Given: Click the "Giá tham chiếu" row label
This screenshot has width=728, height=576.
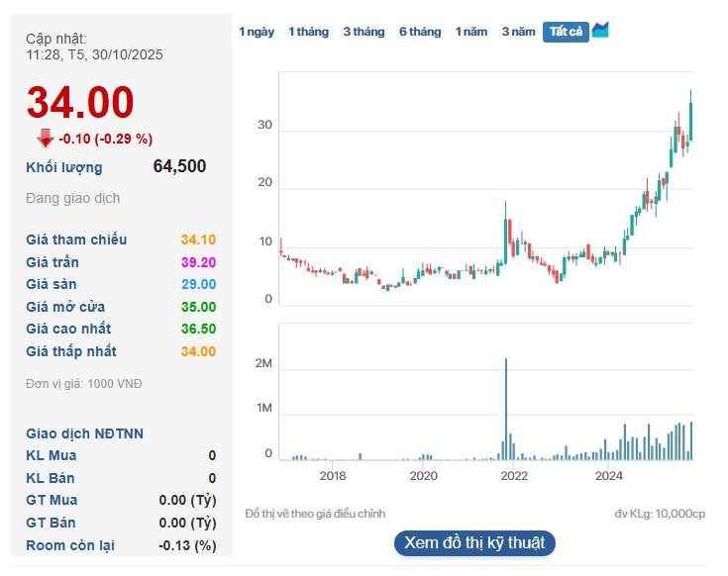Looking at the screenshot, I should pyautogui.click(x=76, y=240).
